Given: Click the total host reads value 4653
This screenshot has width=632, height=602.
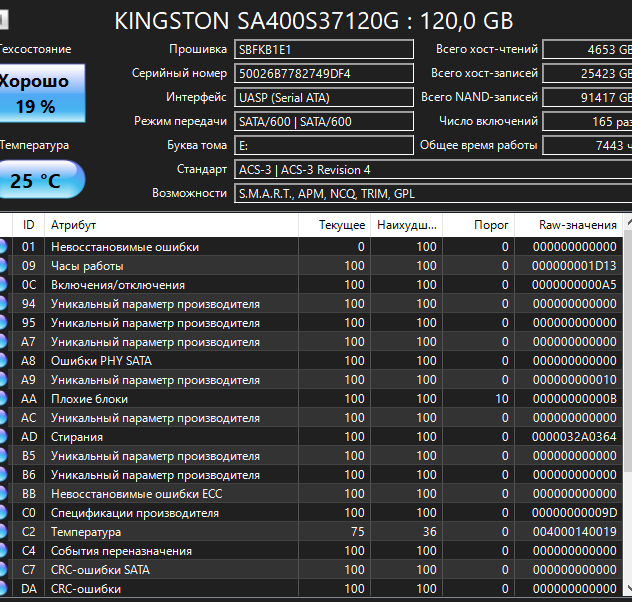Looking at the screenshot, I should coord(587,50).
